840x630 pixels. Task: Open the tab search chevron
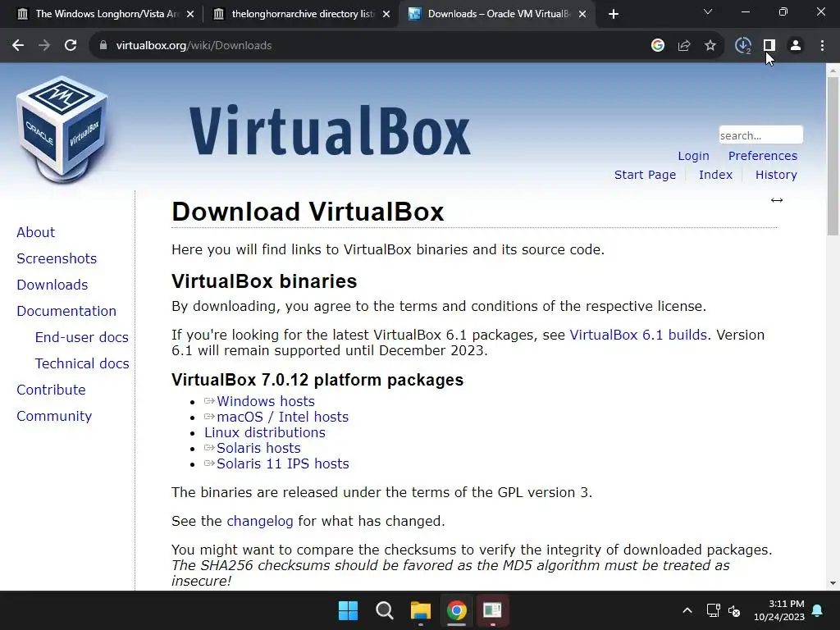(x=708, y=11)
